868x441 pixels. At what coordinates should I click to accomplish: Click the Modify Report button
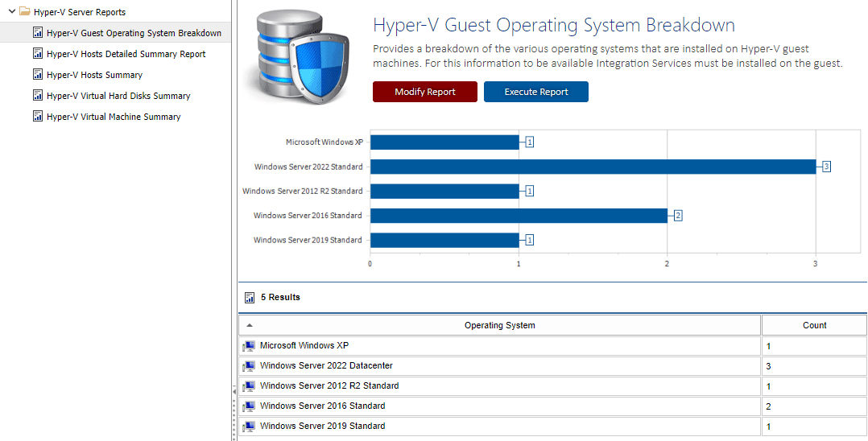click(424, 92)
